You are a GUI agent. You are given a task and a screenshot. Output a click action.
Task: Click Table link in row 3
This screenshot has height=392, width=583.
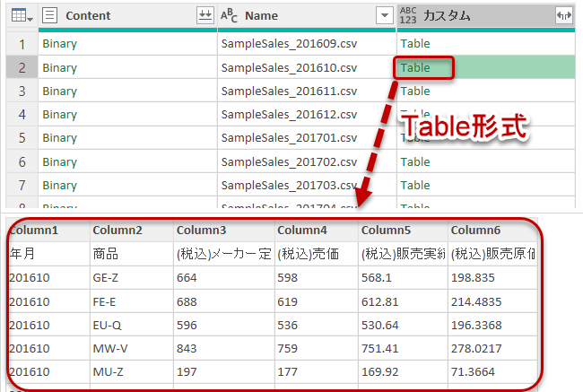pos(415,91)
